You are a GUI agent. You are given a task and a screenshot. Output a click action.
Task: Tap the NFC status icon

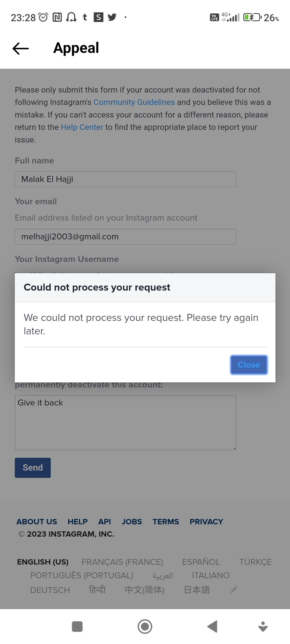[57, 17]
